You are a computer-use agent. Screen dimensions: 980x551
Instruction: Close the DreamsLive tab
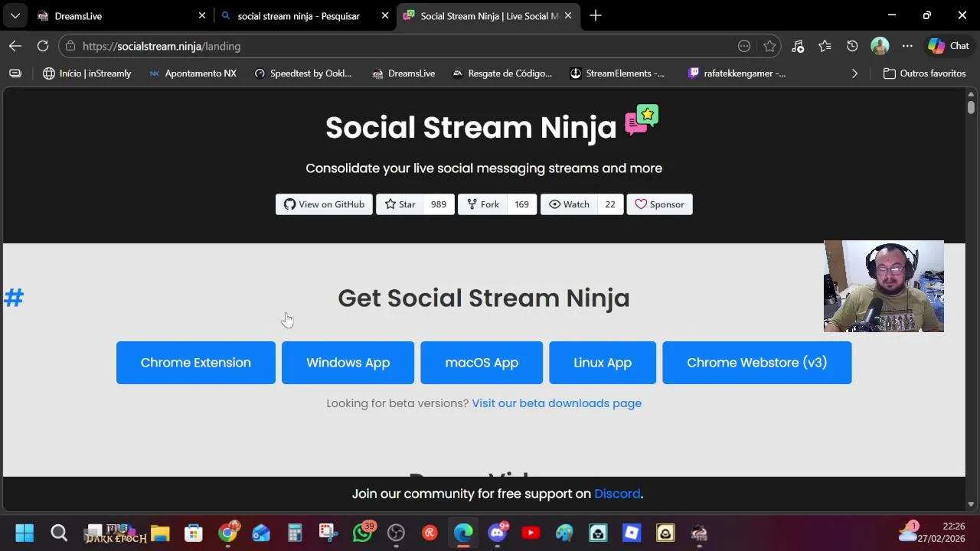tap(202, 15)
